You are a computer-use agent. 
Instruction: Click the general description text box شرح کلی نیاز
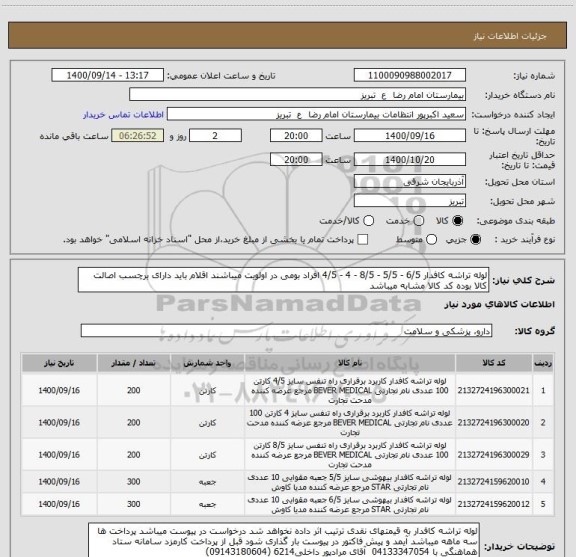pyautogui.click(x=283, y=280)
